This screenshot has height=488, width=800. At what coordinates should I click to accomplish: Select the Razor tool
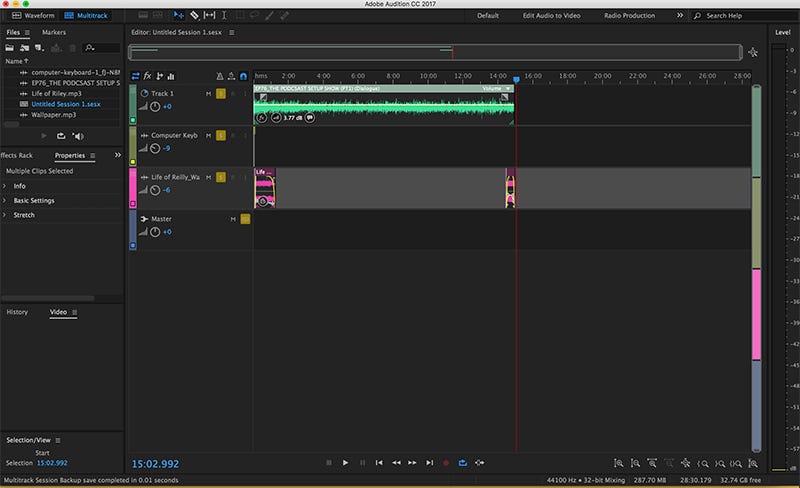(194, 15)
